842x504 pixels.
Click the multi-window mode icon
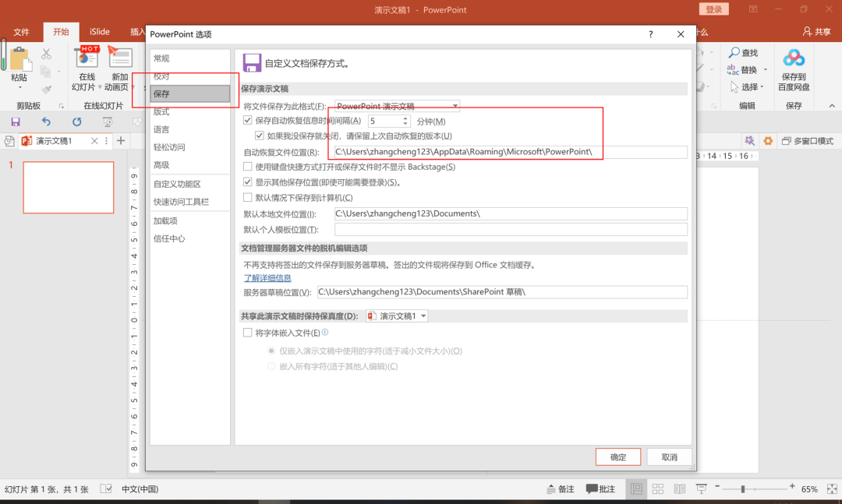pos(786,141)
